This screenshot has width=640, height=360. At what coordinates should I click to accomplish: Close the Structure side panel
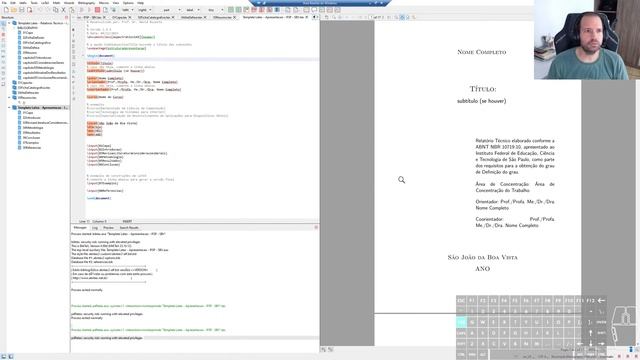[67, 18]
